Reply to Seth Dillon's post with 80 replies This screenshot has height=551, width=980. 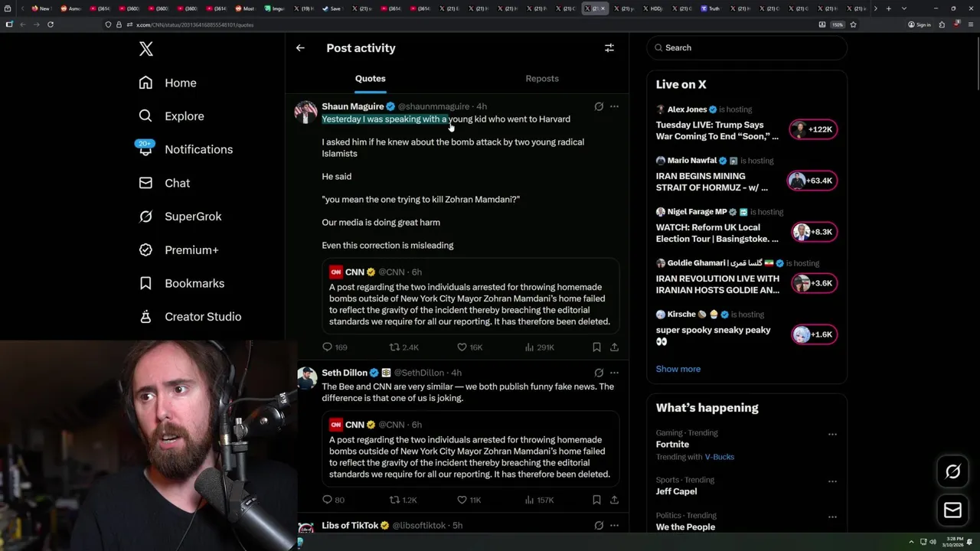pos(333,500)
